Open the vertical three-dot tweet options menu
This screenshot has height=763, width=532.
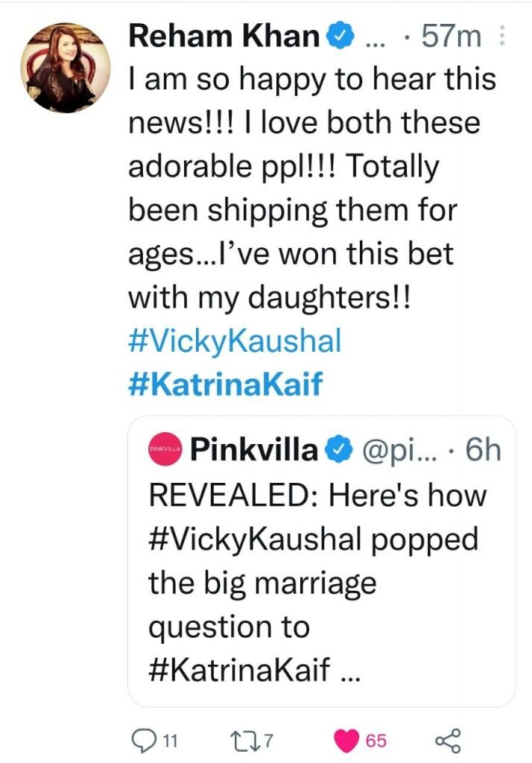point(501,37)
